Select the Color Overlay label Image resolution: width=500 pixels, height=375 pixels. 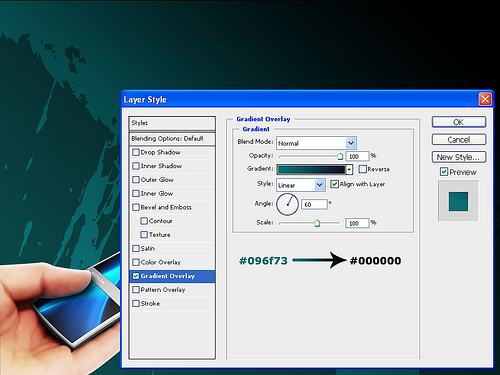point(161,262)
